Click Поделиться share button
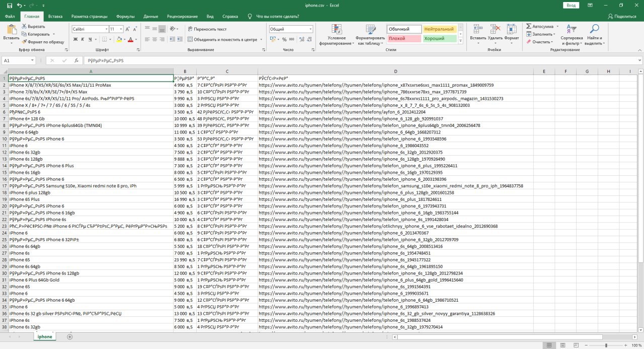Screen dimensions: 644x349 622,16
